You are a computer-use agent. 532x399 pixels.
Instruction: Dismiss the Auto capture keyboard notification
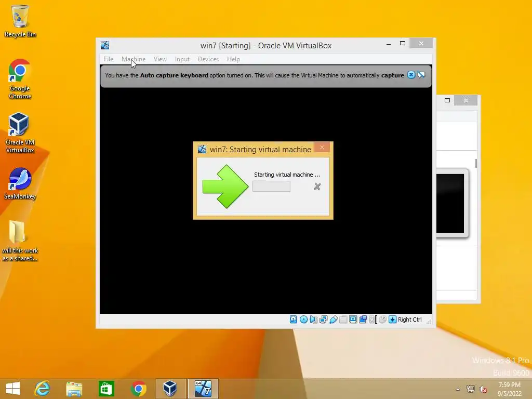click(x=411, y=75)
